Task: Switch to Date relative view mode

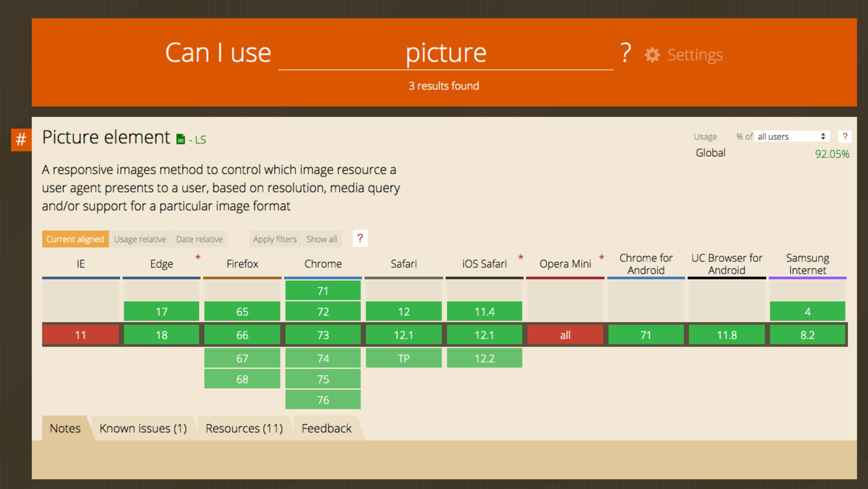Action: [199, 239]
